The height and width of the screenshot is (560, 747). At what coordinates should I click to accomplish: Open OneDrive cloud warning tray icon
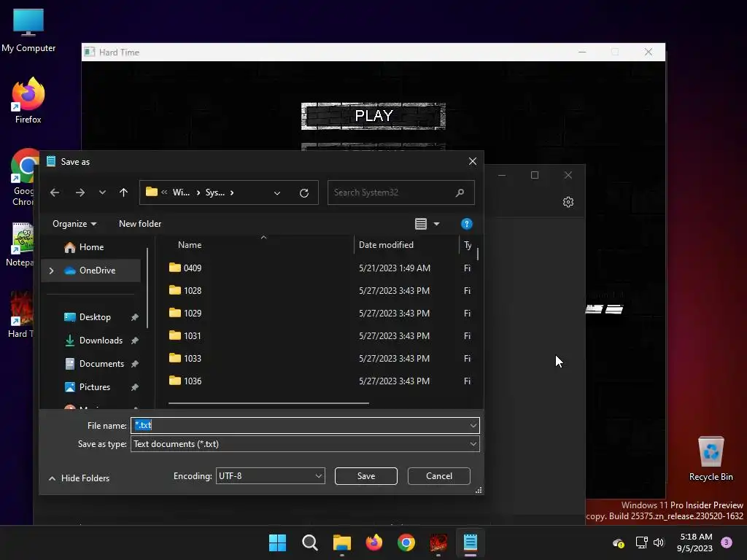619,542
